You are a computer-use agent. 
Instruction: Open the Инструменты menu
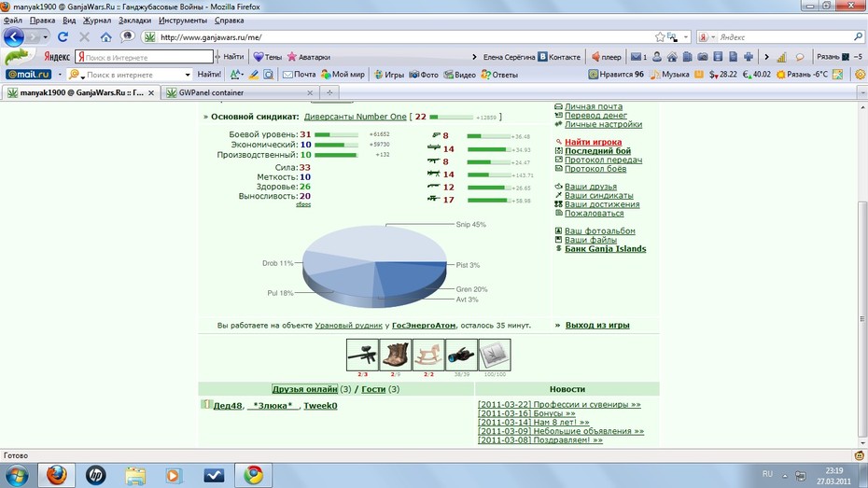pyautogui.click(x=183, y=21)
